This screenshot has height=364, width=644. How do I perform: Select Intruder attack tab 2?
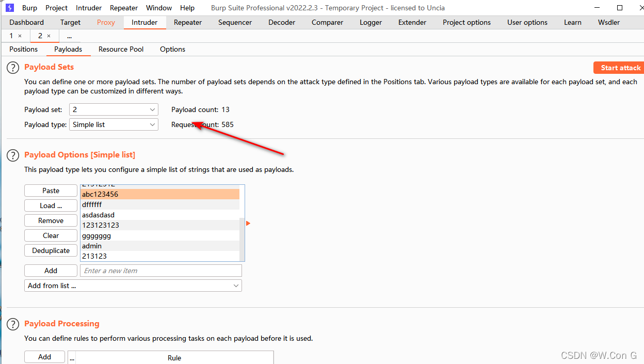click(x=40, y=36)
